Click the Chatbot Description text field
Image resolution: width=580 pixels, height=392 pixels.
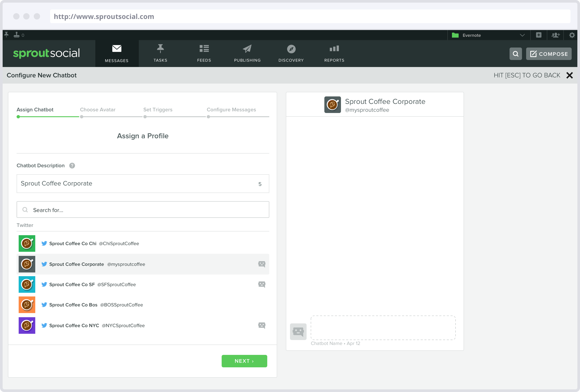pyautogui.click(x=143, y=184)
